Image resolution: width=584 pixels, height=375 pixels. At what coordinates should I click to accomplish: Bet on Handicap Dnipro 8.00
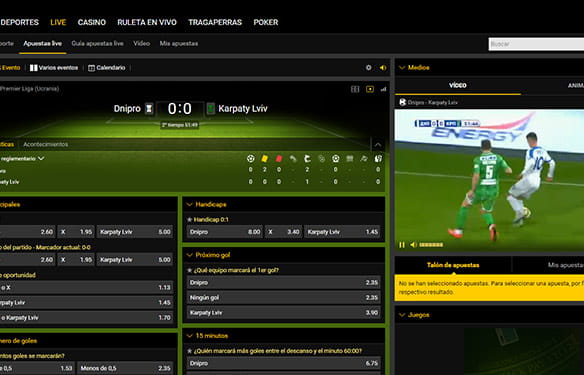225,232
